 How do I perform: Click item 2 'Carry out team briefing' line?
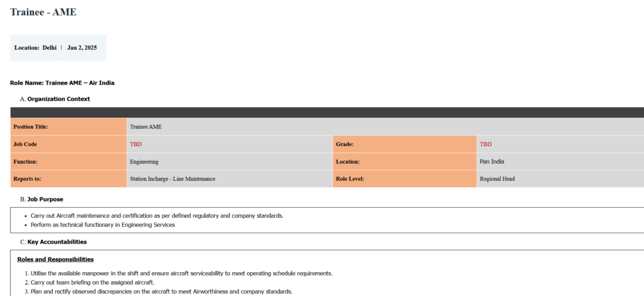89,282
